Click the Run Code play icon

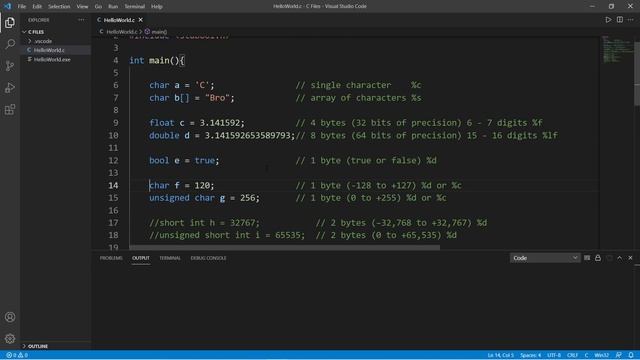click(x=608, y=20)
